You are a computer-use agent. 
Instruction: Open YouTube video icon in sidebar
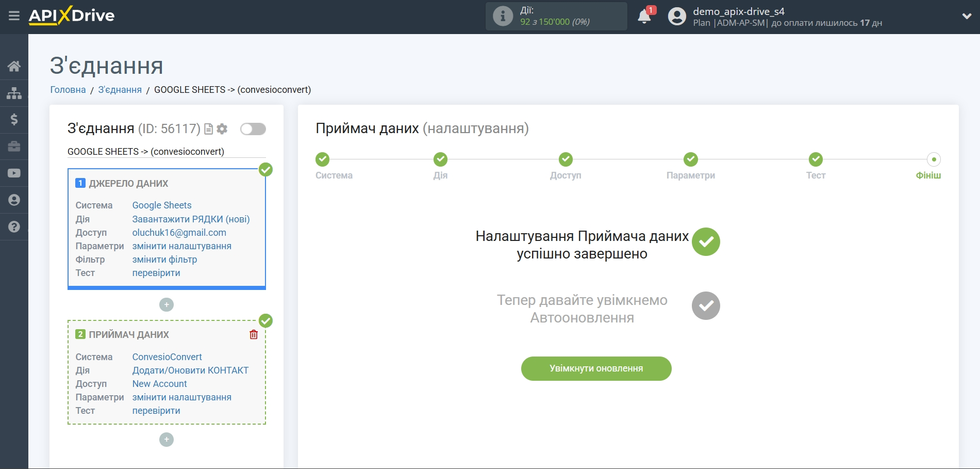[14, 173]
